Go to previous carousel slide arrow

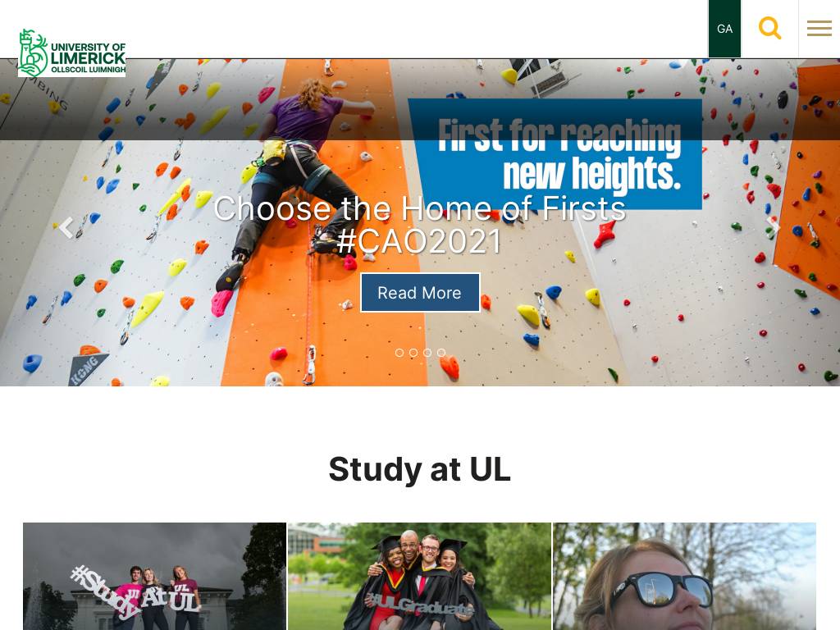click(x=66, y=228)
